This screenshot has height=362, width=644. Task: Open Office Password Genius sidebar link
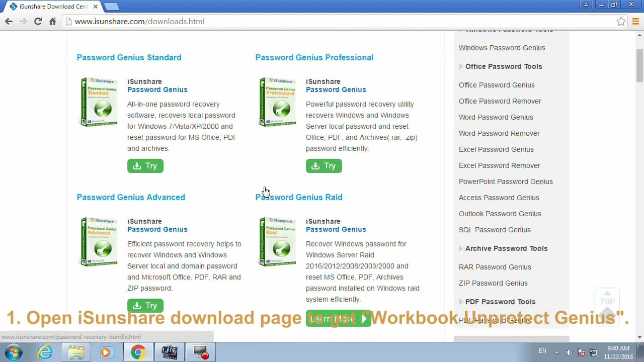(497, 85)
